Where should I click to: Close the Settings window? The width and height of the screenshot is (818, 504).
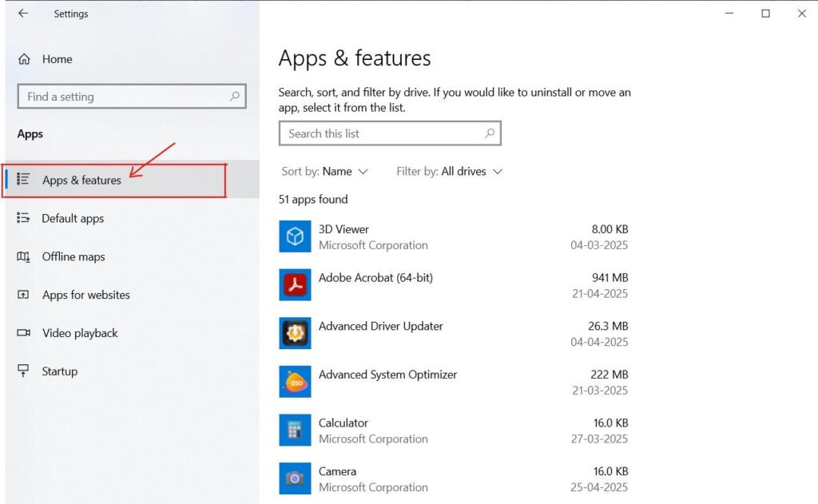[802, 13]
